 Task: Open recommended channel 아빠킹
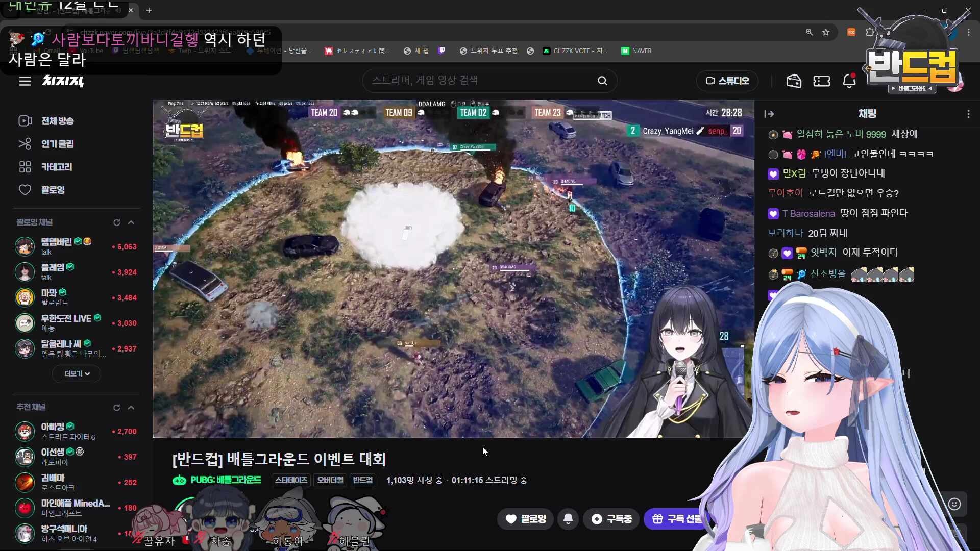point(77,432)
